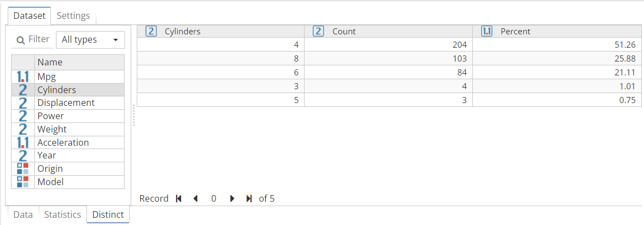Click the Model categorical type icon
The height and width of the screenshot is (225, 644).
click(x=23, y=182)
